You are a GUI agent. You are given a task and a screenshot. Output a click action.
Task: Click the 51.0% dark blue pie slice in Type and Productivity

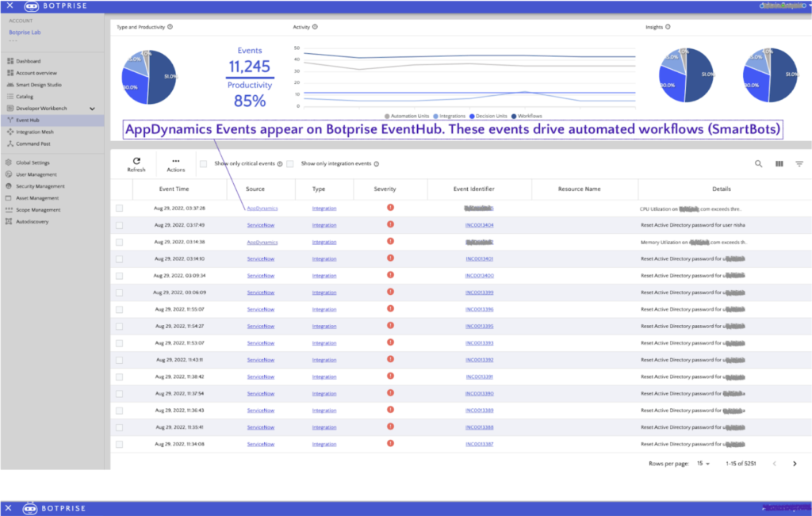[x=163, y=77]
